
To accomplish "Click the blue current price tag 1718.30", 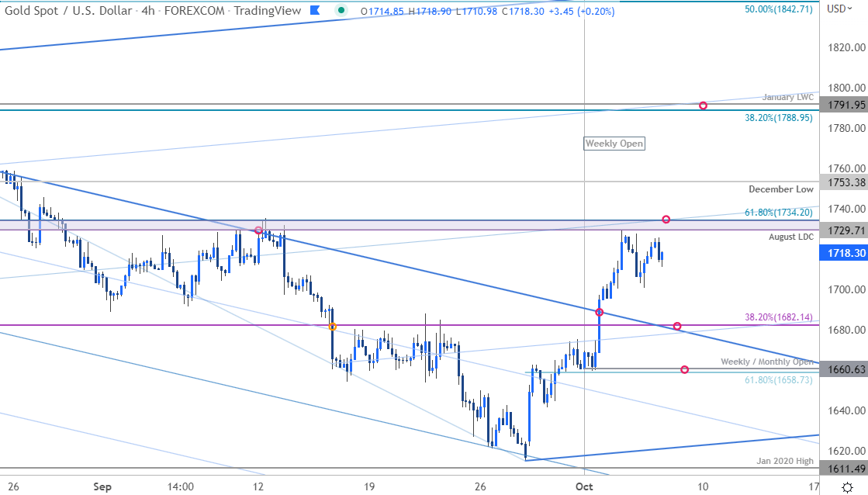I will click(844, 253).
